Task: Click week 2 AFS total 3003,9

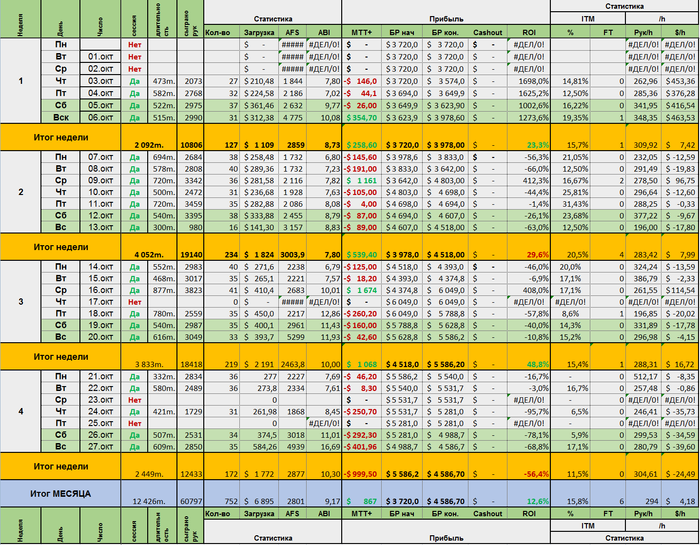Action: pyautogui.click(x=292, y=247)
